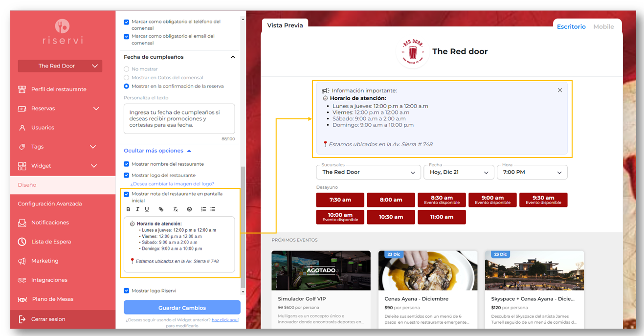Click the Personaliza el texto birthday textarea
Viewport: 644px width, 336px height.
(179, 118)
